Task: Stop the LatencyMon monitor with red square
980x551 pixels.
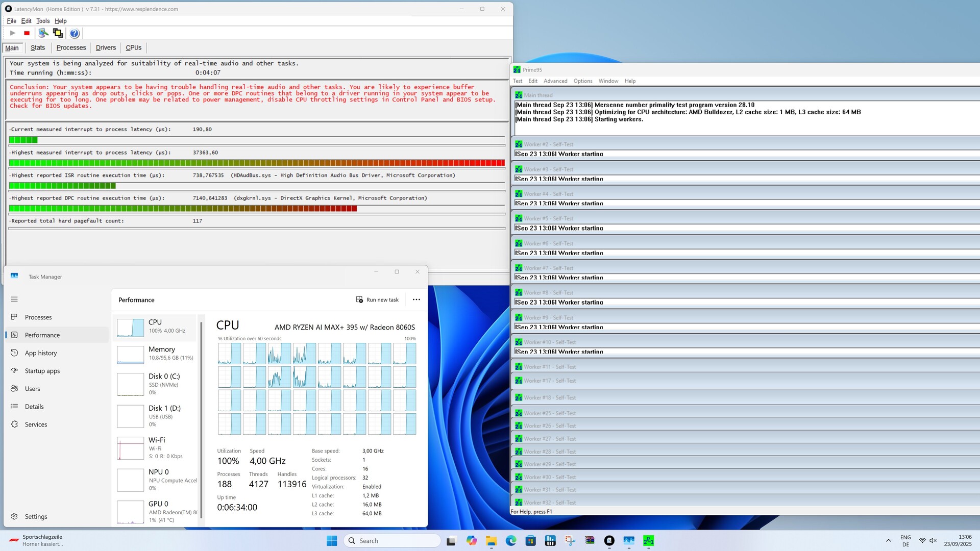Action: pos(27,33)
